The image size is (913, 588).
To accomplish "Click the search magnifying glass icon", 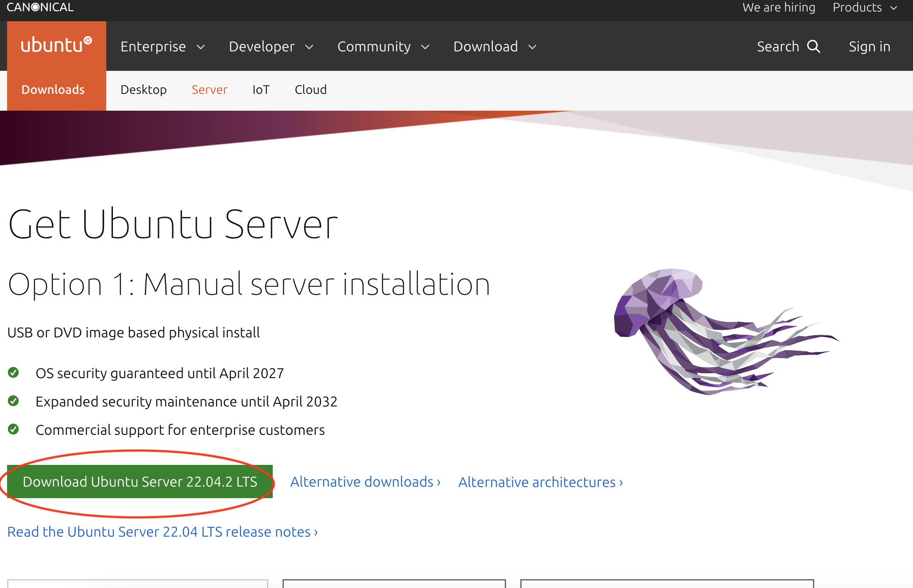I will point(814,46).
